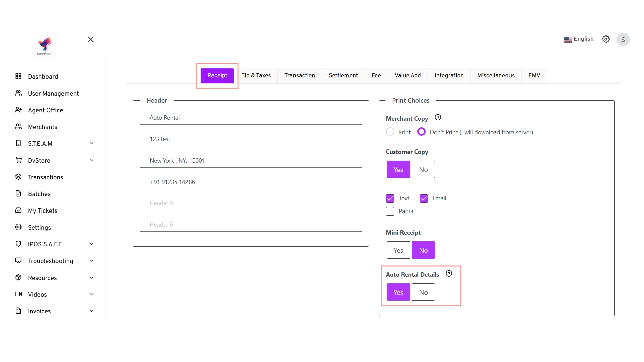This screenshot has width=644, height=362.
Task: Go to Dashboard in the sidebar
Action: pos(43,77)
